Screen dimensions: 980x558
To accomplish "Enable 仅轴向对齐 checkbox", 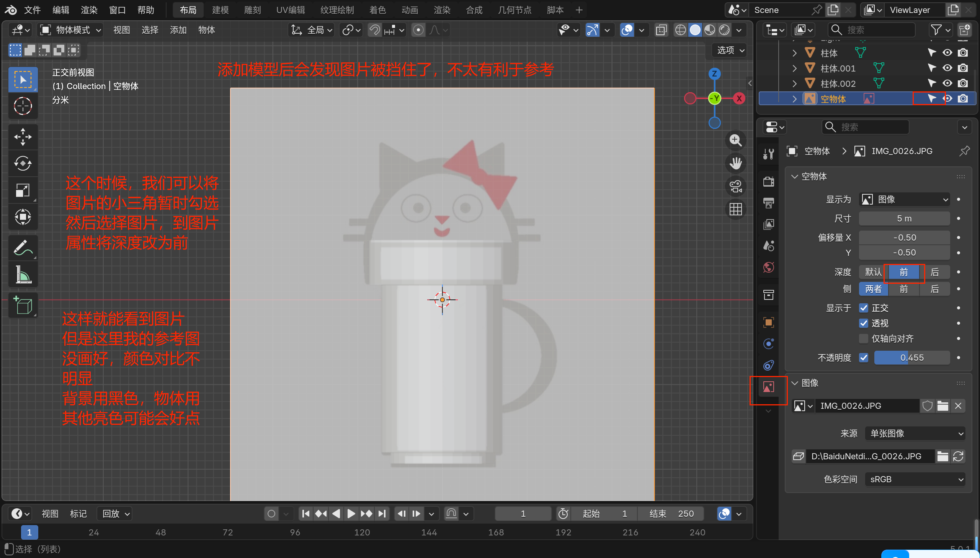I will pos(863,338).
